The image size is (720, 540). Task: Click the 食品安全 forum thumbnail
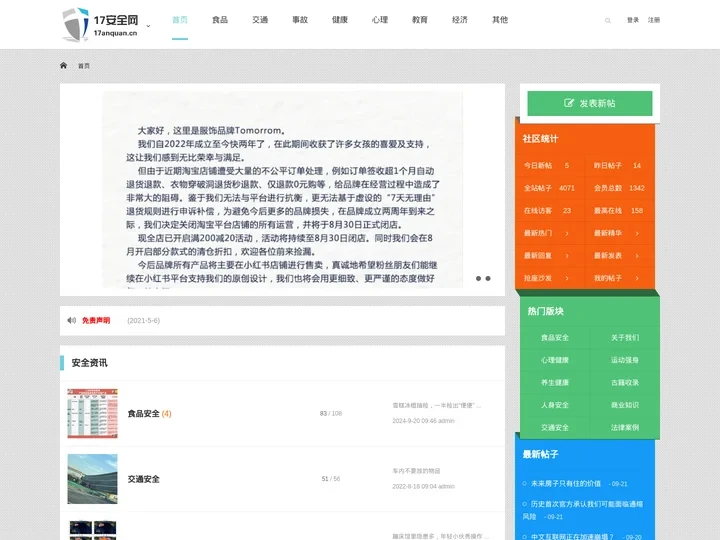point(92,413)
